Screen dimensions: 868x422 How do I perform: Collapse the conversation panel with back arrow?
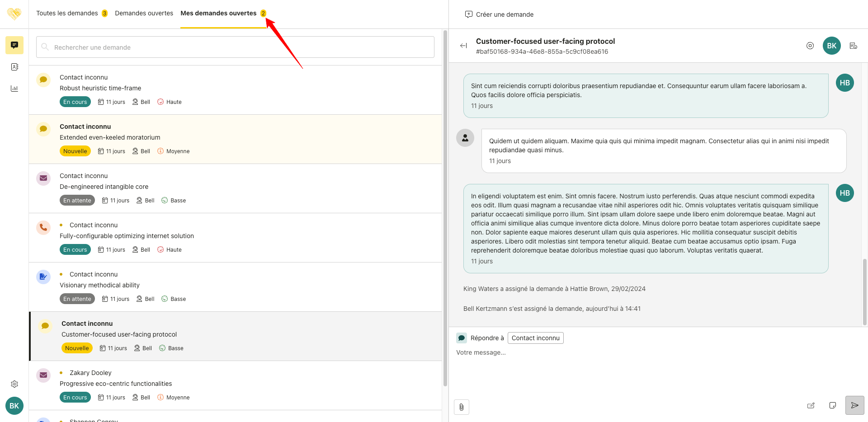(x=463, y=46)
